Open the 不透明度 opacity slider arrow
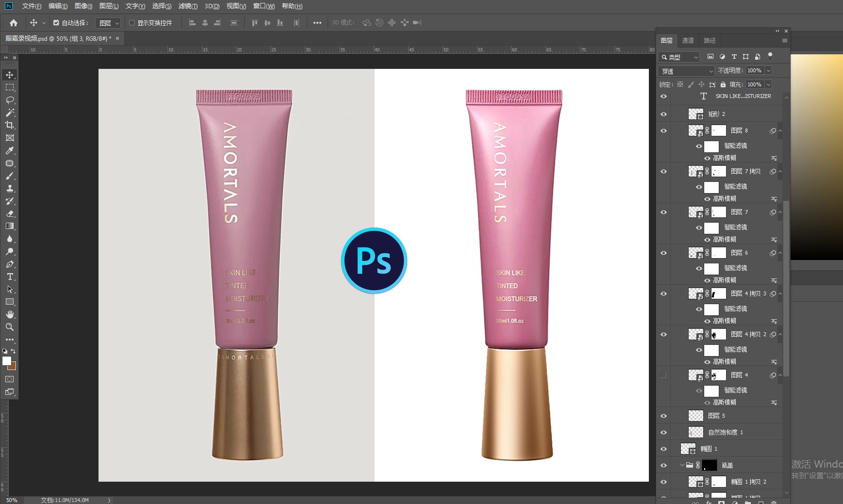The width and height of the screenshot is (843, 504). point(768,71)
